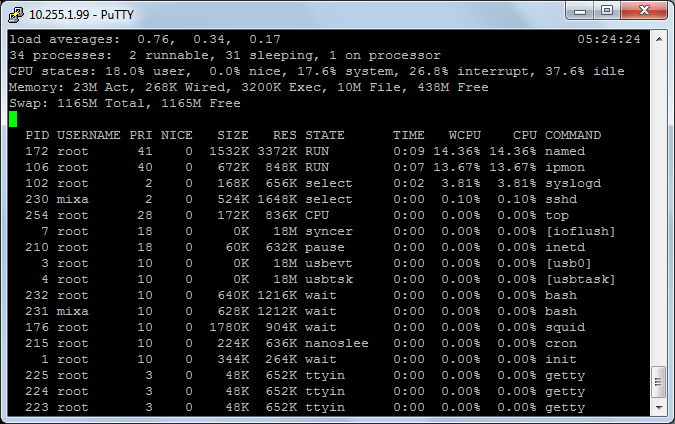Click the SIZE column header
The image size is (675, 424).
[233, 135]
